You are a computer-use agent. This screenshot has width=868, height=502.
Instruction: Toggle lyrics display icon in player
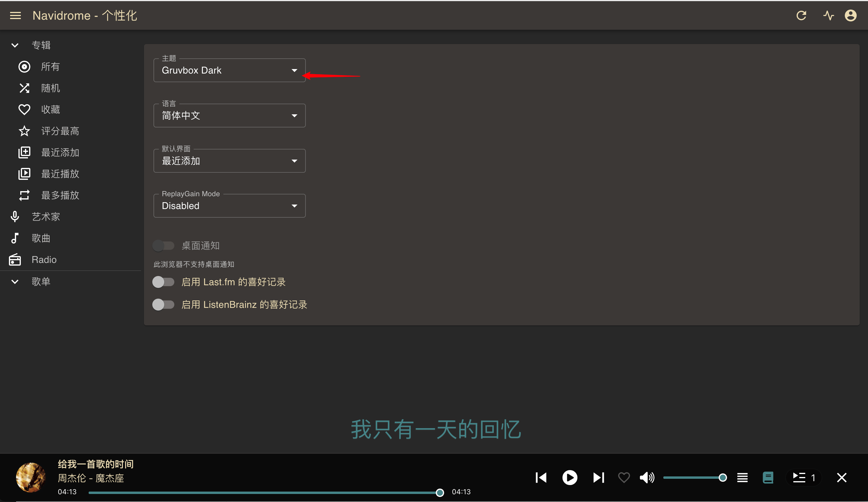tap(768, 478)
